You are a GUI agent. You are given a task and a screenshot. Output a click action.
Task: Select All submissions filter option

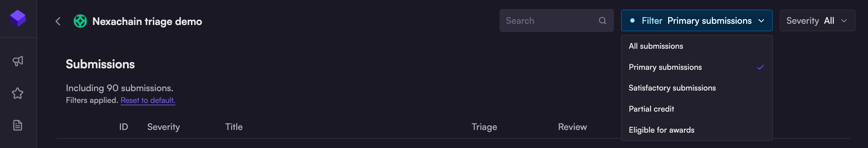click(x=656, y=46)
